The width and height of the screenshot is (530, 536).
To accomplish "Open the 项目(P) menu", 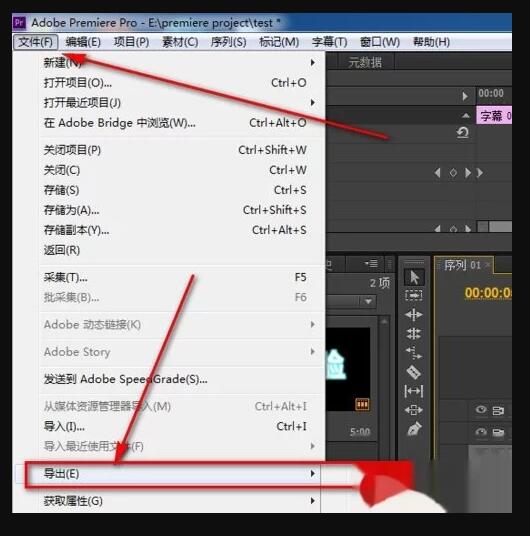I will pos(131,42).
